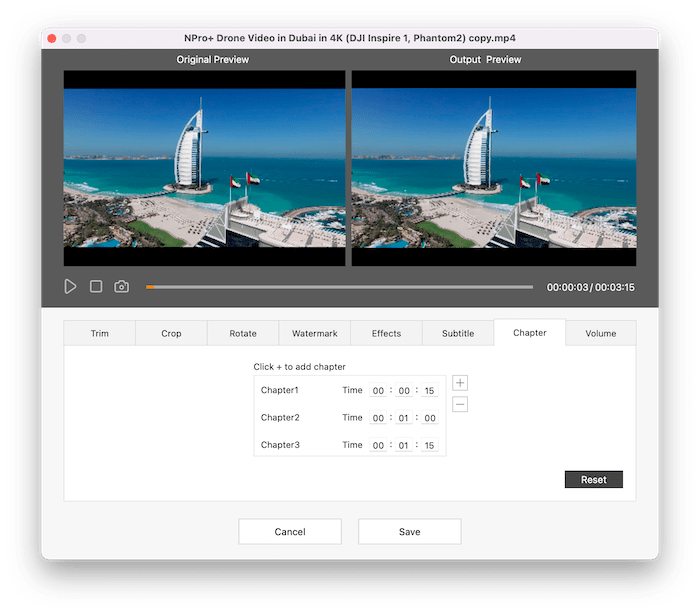Click the Reset button

593,480
